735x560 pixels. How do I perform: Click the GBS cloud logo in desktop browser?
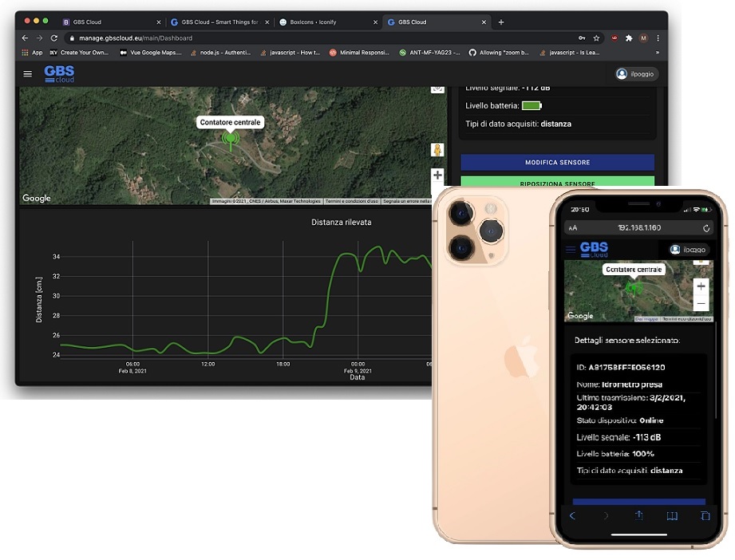(59, 73)
